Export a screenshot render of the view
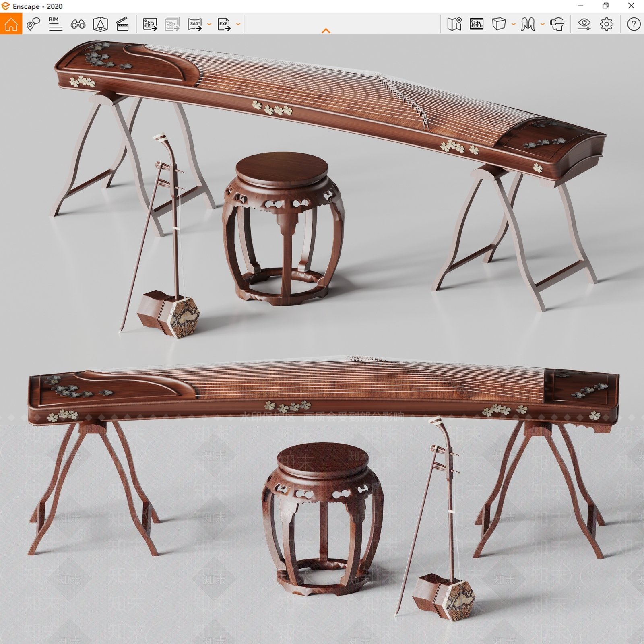644x644 pixels. tap(150, 24)
